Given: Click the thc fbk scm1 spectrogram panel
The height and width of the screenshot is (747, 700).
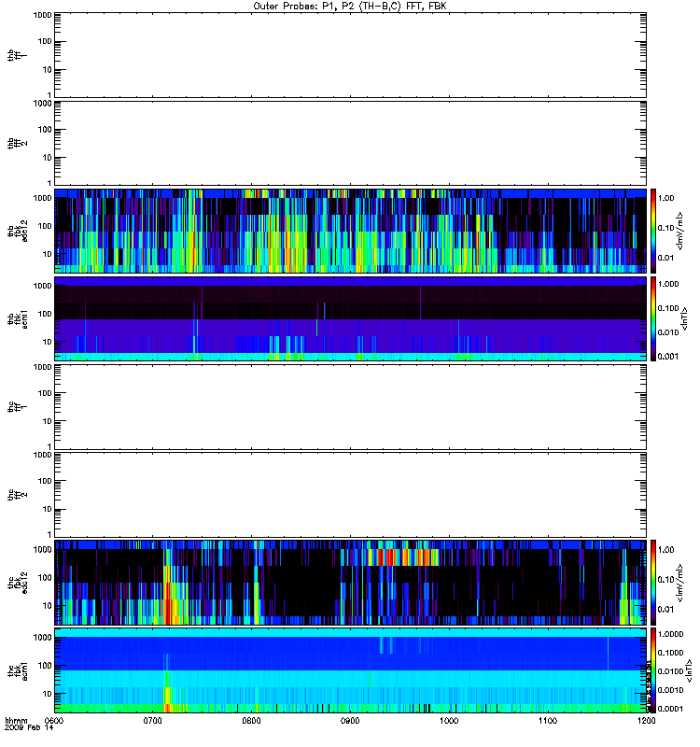Looking at the screenshot, I should tap(351, 670).
